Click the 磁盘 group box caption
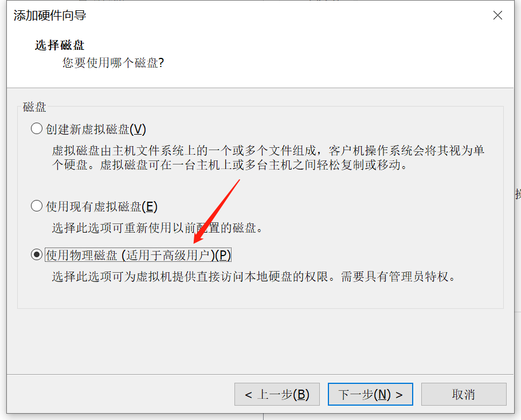 coord(34,107)
